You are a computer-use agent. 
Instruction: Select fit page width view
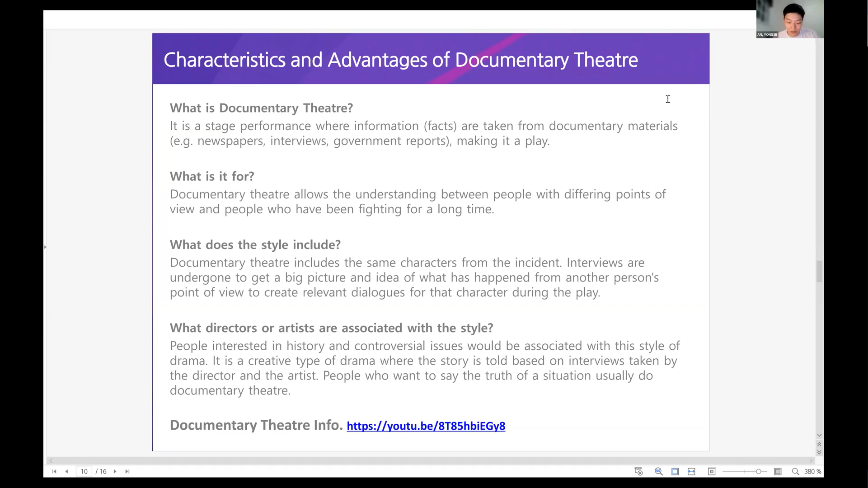point(691,471)
